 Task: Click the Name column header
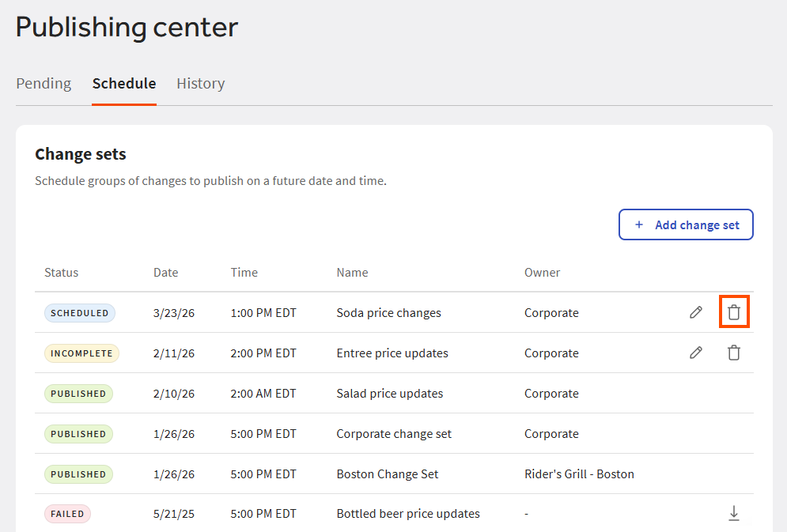[352, 272]
